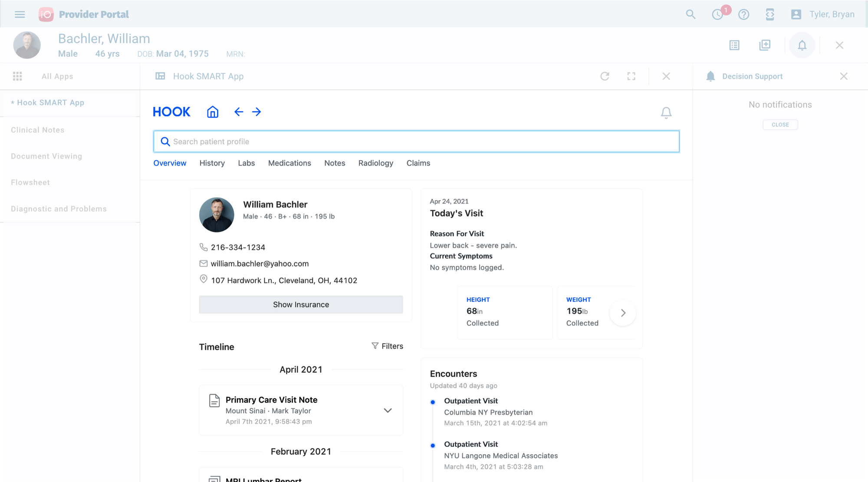This screenshot has height=482, width=868.
Task: Click the top bar search icon
Action: point(690,14)
